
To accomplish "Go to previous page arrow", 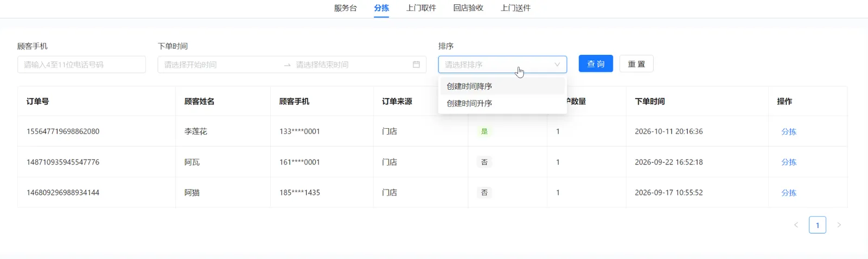I will pyautogui.click(x=796, y=225).
